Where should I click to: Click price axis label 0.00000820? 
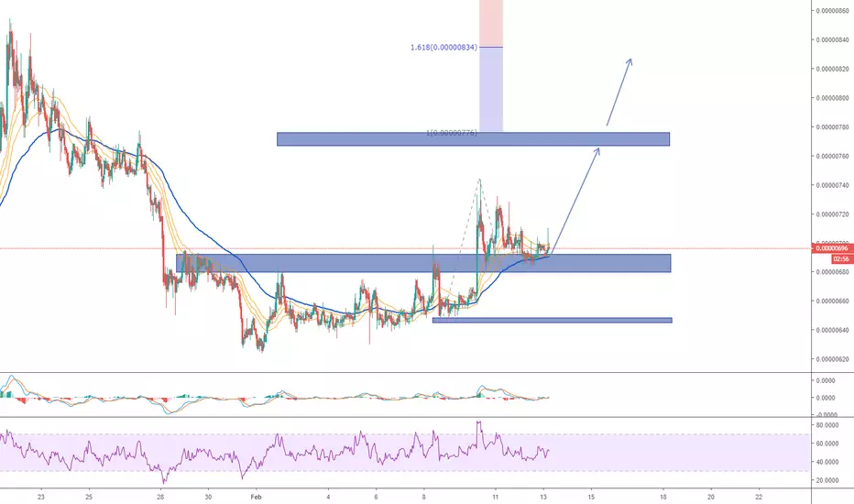[x=832, y=69]
